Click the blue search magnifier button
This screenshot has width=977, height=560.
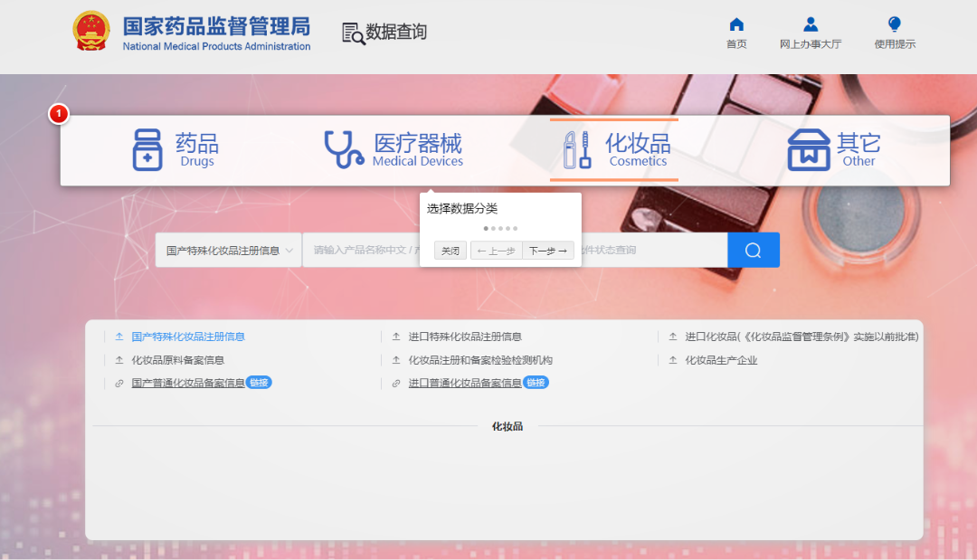(754, 250)
